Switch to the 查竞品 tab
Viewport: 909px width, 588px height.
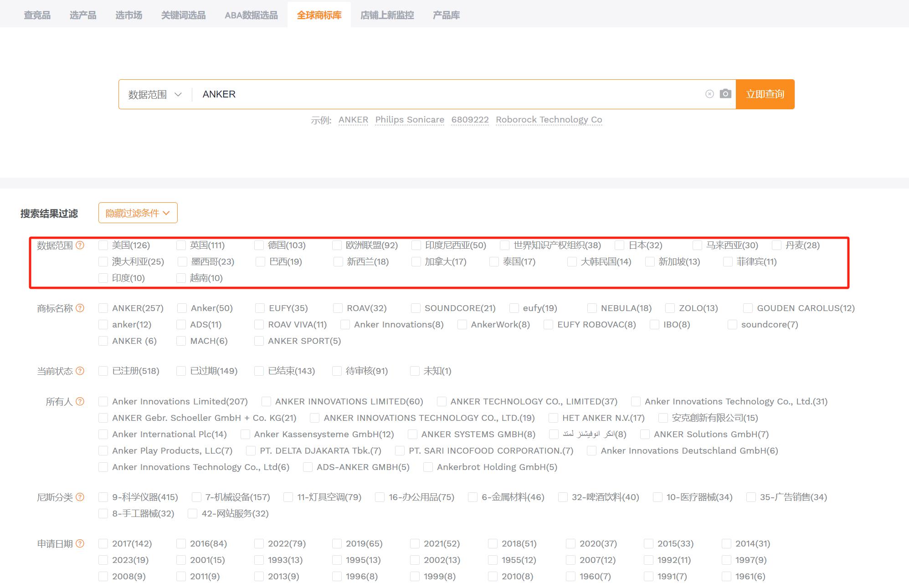click(37, 15)
